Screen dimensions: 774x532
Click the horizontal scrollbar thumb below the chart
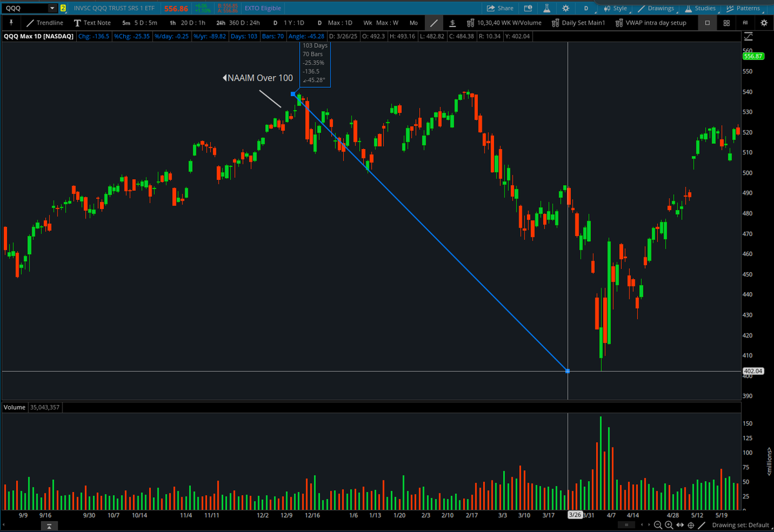626,524
